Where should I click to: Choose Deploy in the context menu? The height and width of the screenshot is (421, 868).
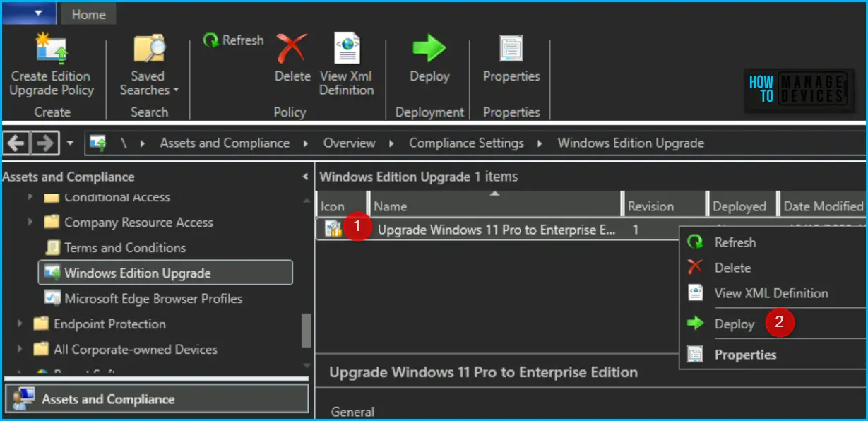(735, 324)
